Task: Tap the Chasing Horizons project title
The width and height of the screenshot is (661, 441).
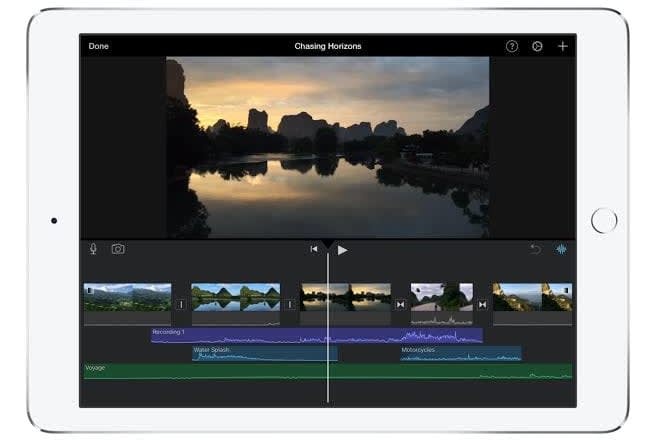Action: tap(328, 46)
